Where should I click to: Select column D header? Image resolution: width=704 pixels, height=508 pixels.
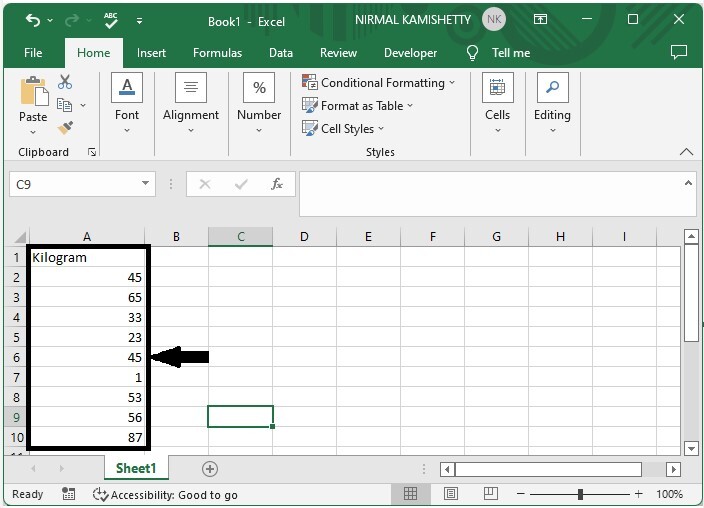point(304,237)
